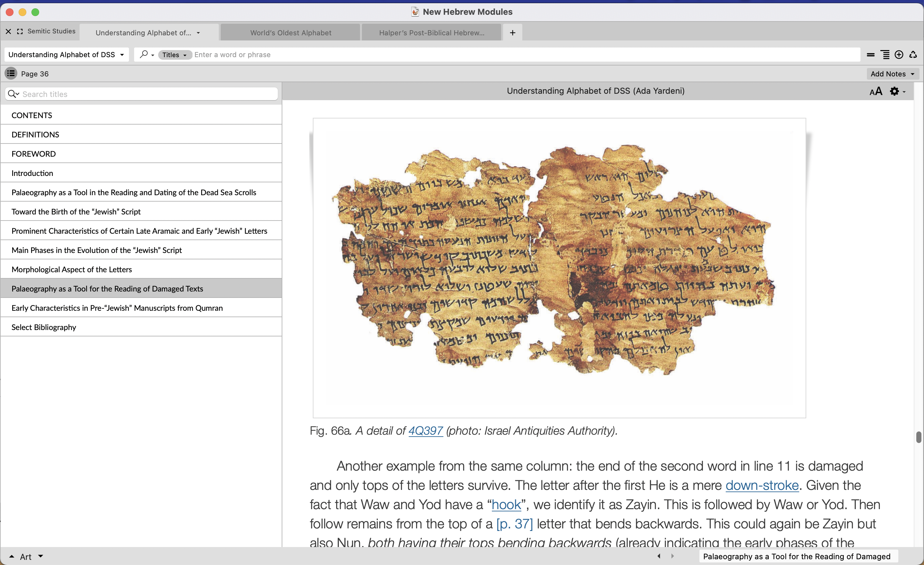Click the circled plus add-parallel icon
This screenshot has height=565, width=924.
(x=899, y=55)
